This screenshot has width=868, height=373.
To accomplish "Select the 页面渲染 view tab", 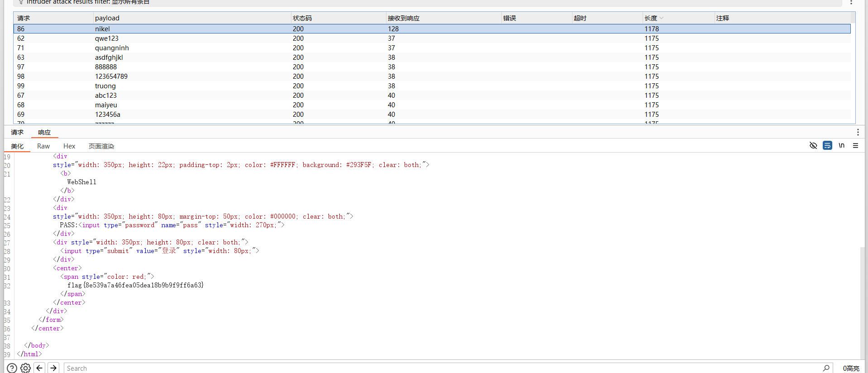I will pyautogui.click(x=101, y=146).
